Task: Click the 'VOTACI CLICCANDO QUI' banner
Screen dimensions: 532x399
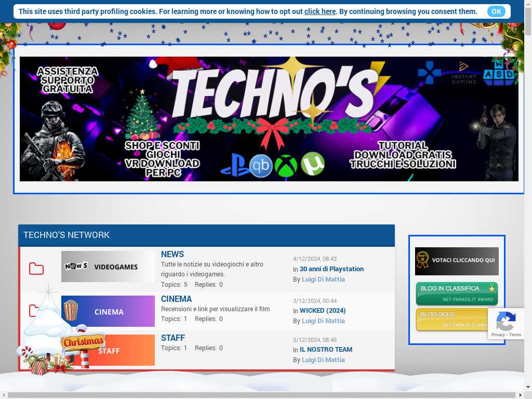Action: point(457,261)
